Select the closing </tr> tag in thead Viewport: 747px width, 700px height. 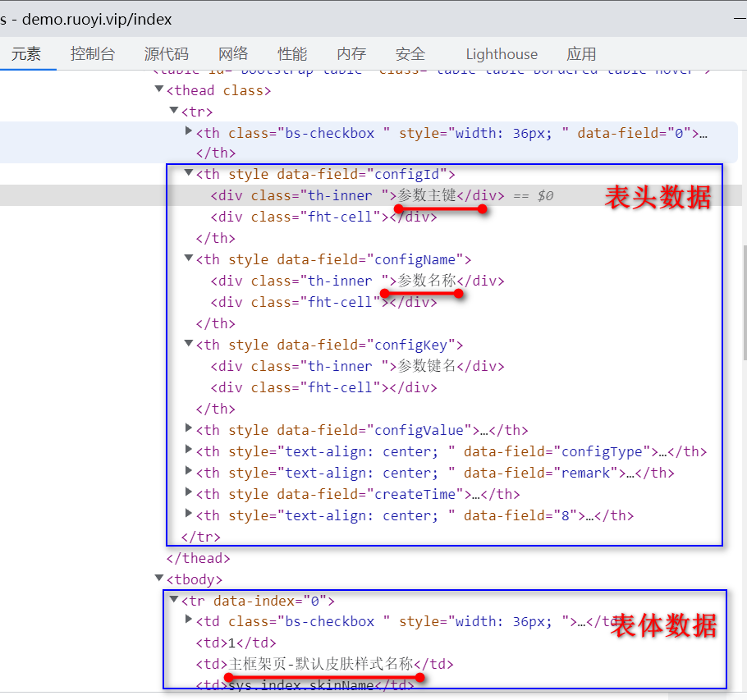(x=200, y=537)
